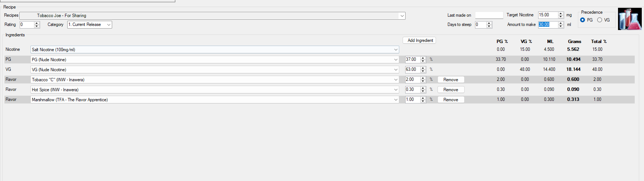Increase the VG percentage spinner
644x181 pixels.
click(423, 68)
